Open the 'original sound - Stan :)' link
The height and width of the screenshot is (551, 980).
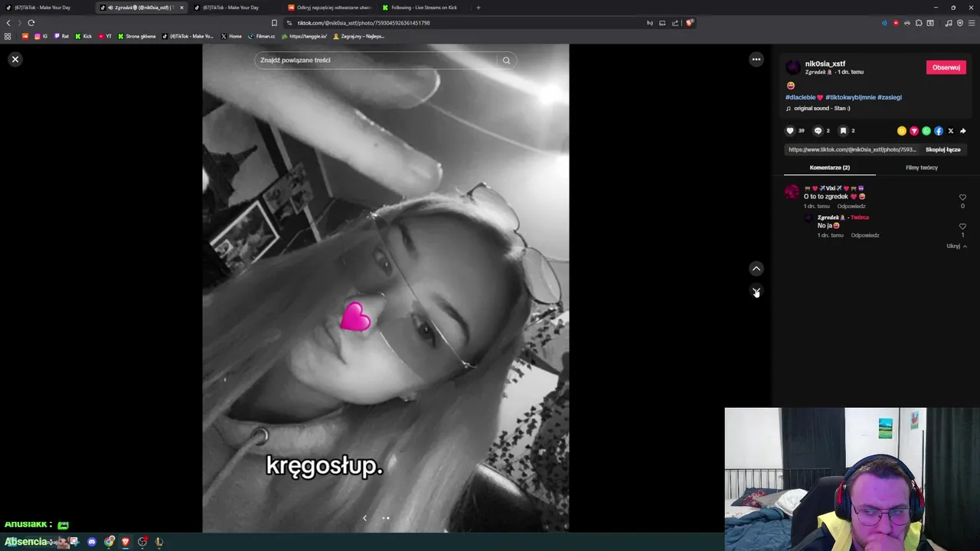[x=822, y=109]
